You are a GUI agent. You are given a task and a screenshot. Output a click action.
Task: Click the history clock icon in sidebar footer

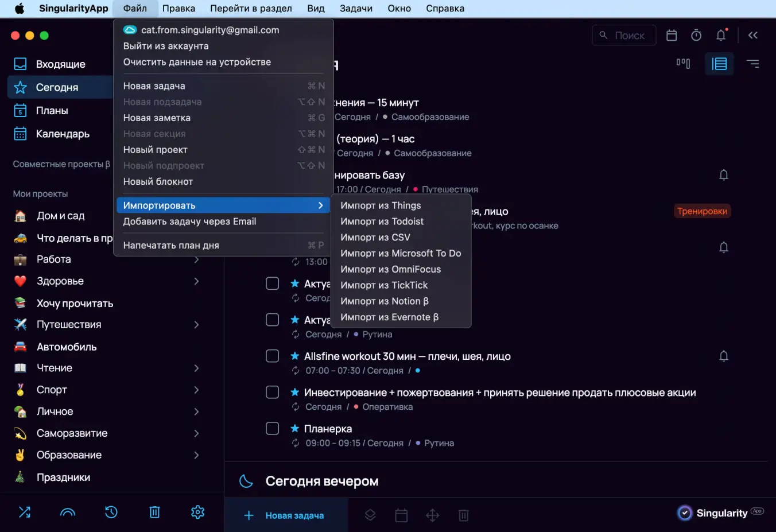111,512
